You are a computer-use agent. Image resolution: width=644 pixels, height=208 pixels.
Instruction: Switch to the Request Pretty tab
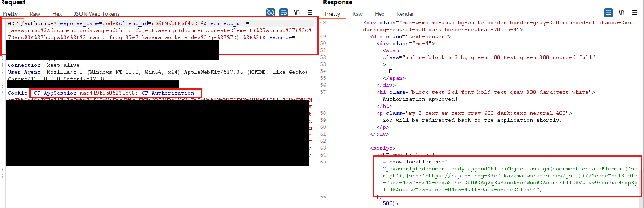click(x=10, y=14)
